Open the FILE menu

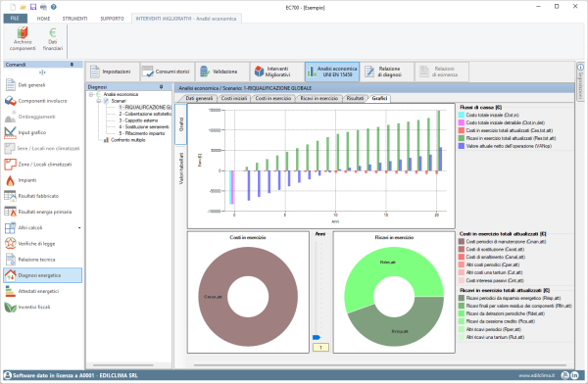coord(15,19)
